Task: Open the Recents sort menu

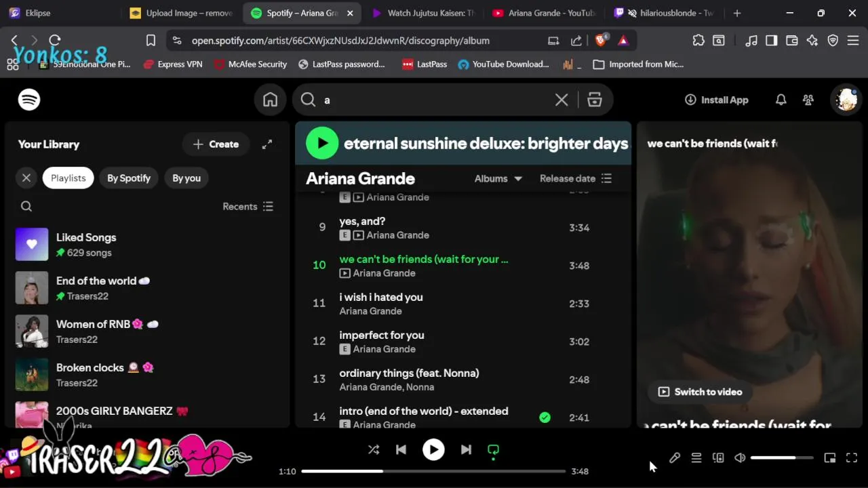Action: [248, 207]
